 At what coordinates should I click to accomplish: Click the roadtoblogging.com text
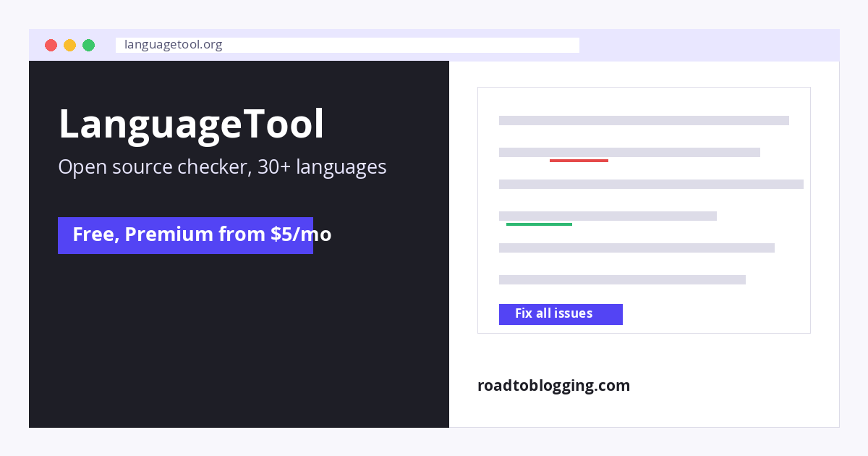click(553, 385)
